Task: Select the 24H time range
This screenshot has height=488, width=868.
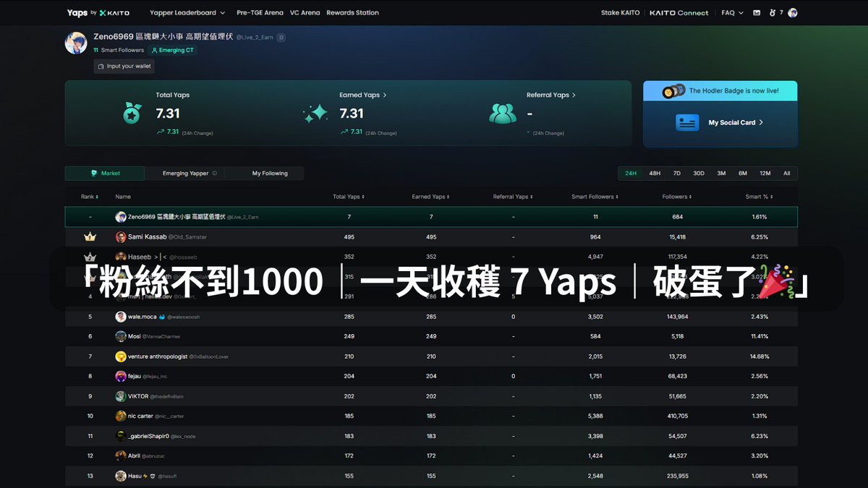Action: coord(631,174)
